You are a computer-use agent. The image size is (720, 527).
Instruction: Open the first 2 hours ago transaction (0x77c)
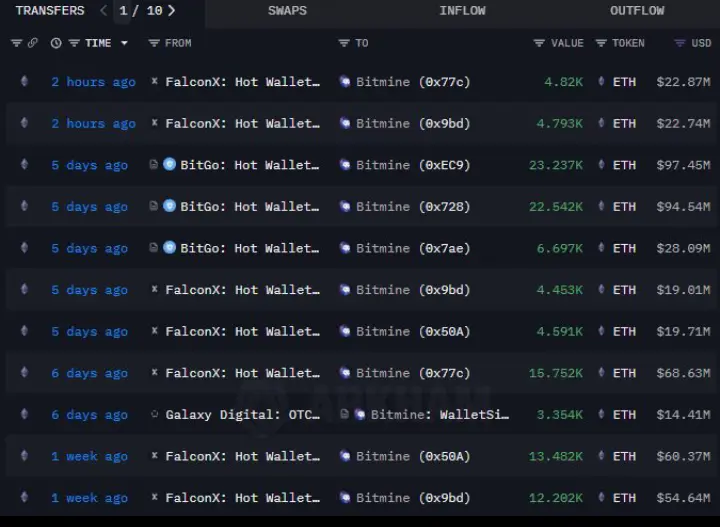[93, 82]
